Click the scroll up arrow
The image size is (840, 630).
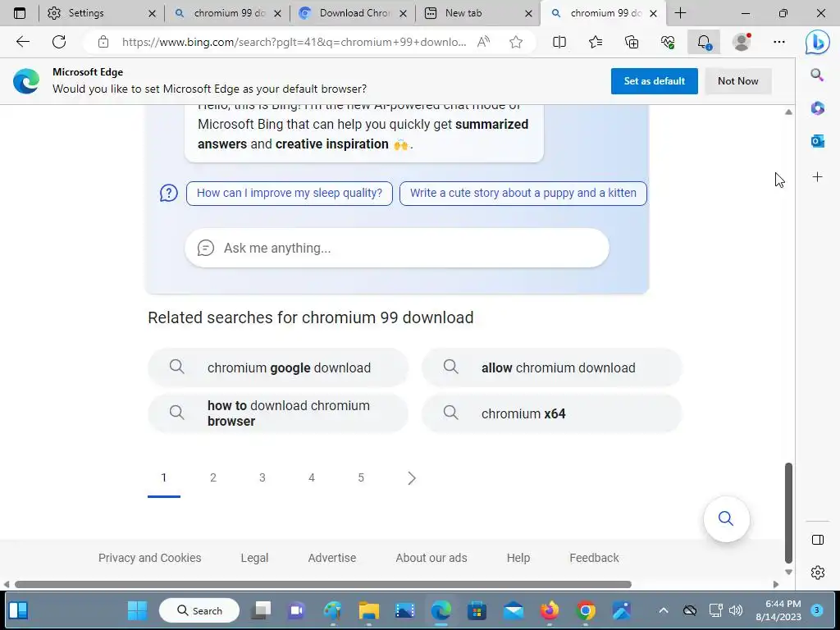click(x=788, y=112)
